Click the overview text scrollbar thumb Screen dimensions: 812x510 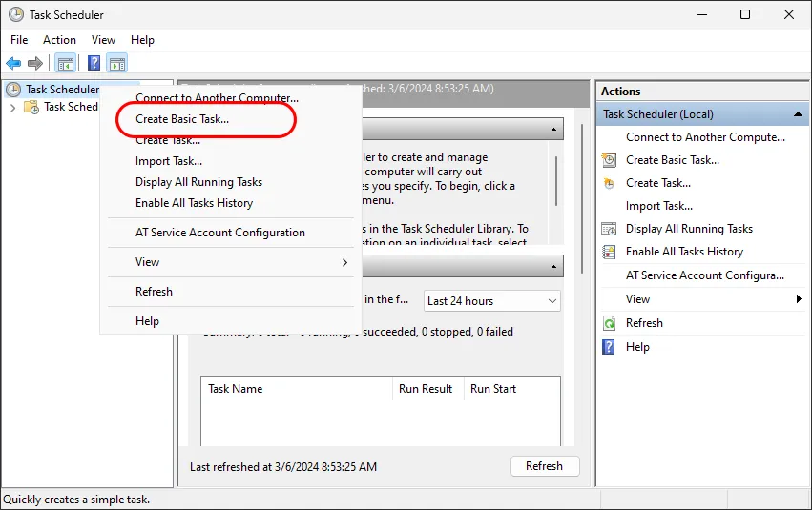pos(556,181)
